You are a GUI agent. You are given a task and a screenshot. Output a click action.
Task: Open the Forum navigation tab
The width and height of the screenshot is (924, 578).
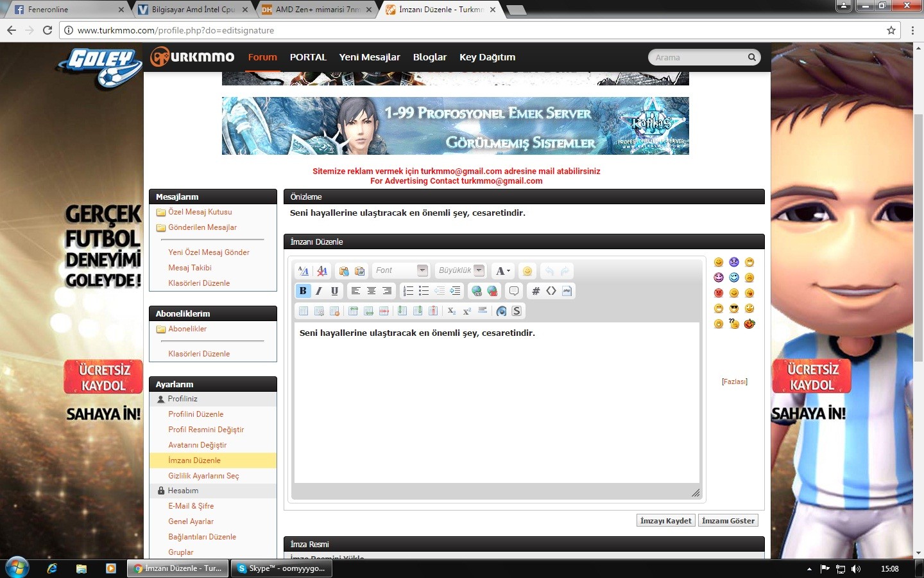(262, 57)
